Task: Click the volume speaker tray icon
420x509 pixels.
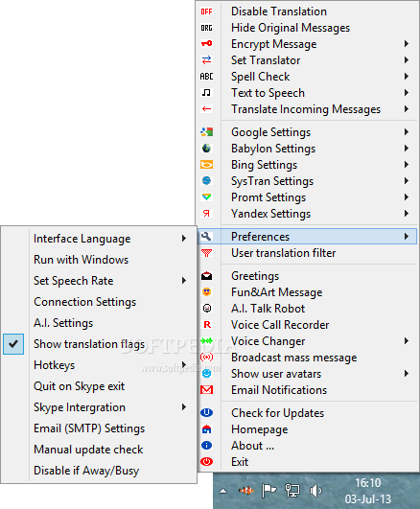Action: point(315,491)
